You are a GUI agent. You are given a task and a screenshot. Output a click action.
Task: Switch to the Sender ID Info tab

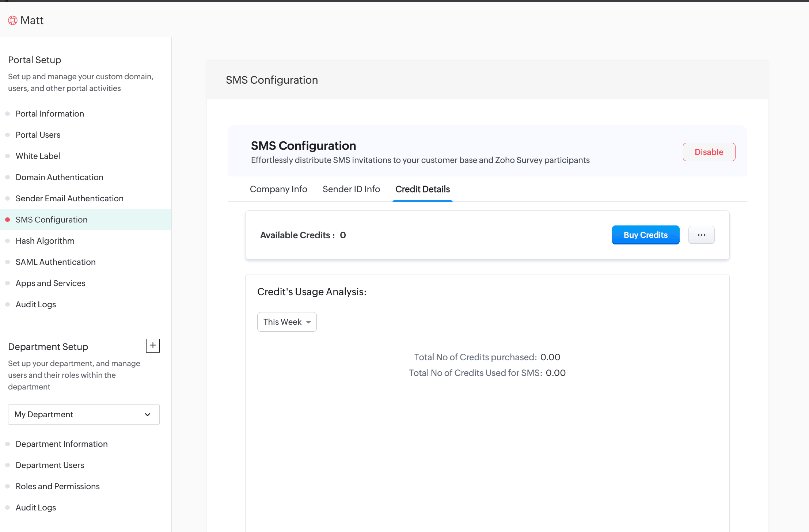click(x=351, y=189)
